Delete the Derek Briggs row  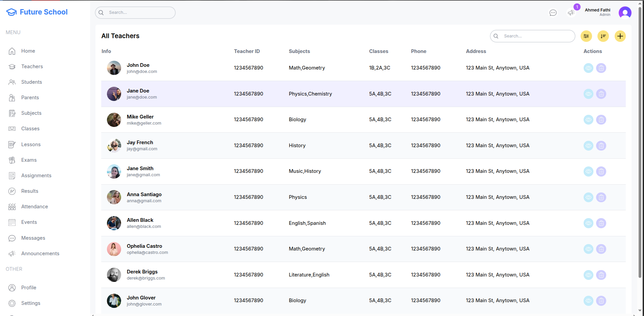coord(601,275)
